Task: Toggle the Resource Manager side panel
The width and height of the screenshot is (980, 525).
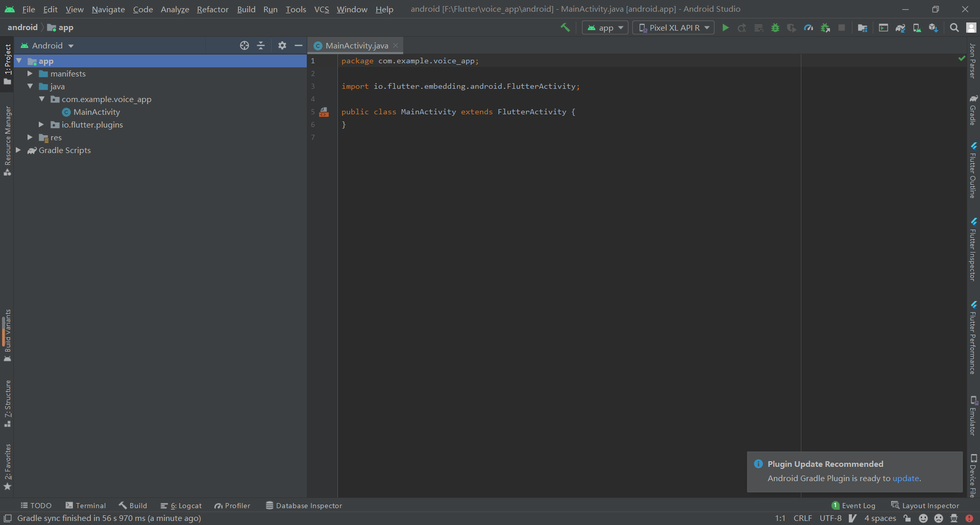Action: pyautogui.click(x=7, y=141)
